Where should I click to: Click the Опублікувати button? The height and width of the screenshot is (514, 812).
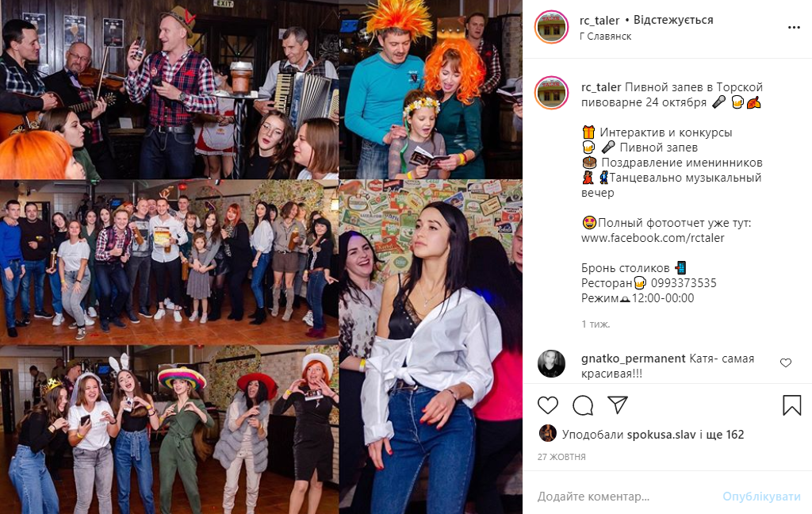click(761, 497)
